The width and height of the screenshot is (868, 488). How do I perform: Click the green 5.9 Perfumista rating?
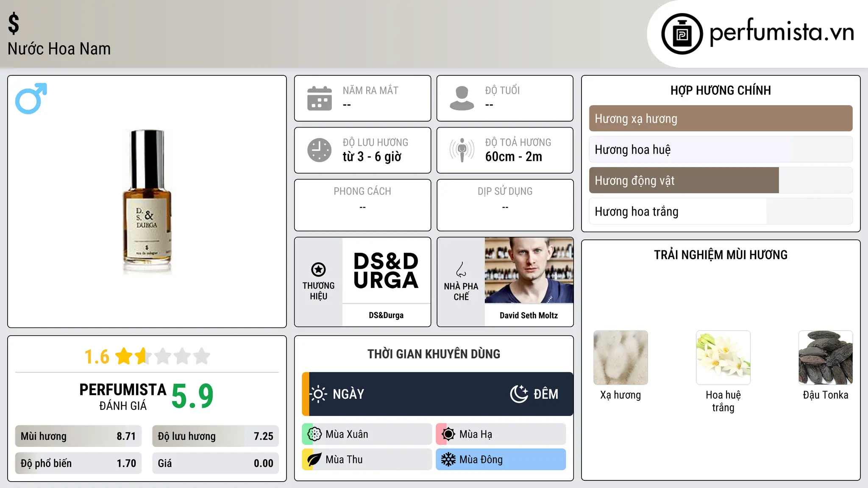[192, 396]
